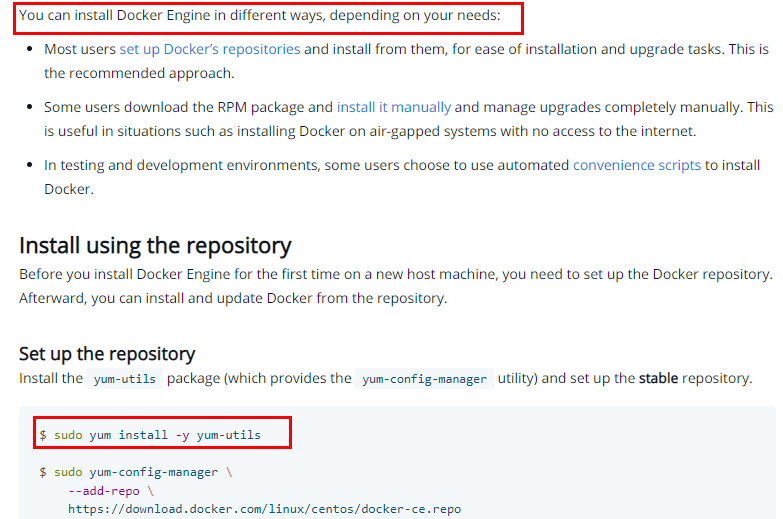Viewport: 783px width, 519px height.
Task: Click the "Most users" bullet text
Action: pos(80,49)
